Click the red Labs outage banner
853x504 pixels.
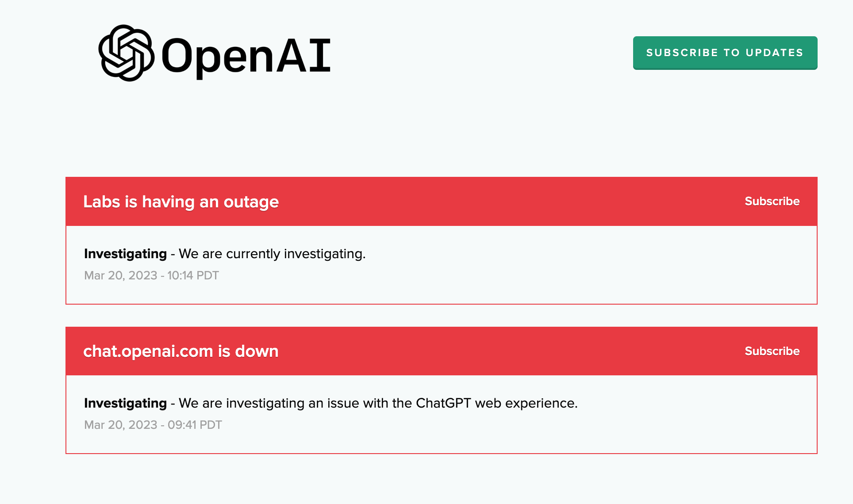click(420, 201)
